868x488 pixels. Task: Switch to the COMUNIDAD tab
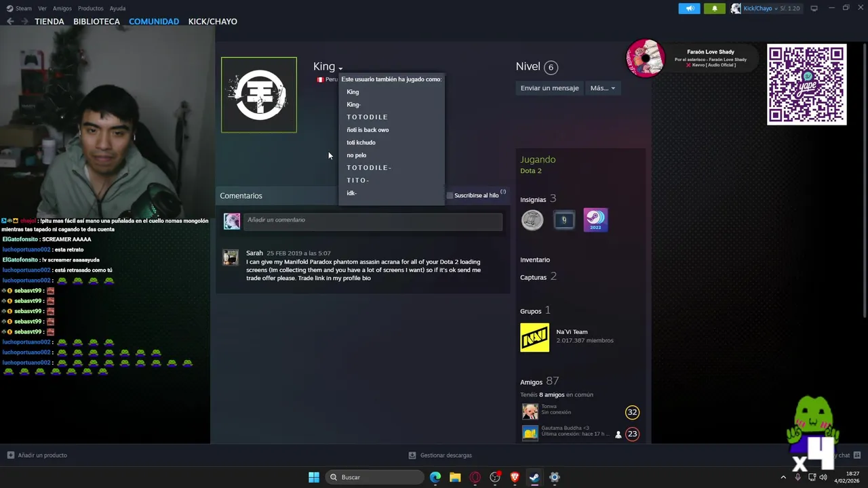[154, 22]
